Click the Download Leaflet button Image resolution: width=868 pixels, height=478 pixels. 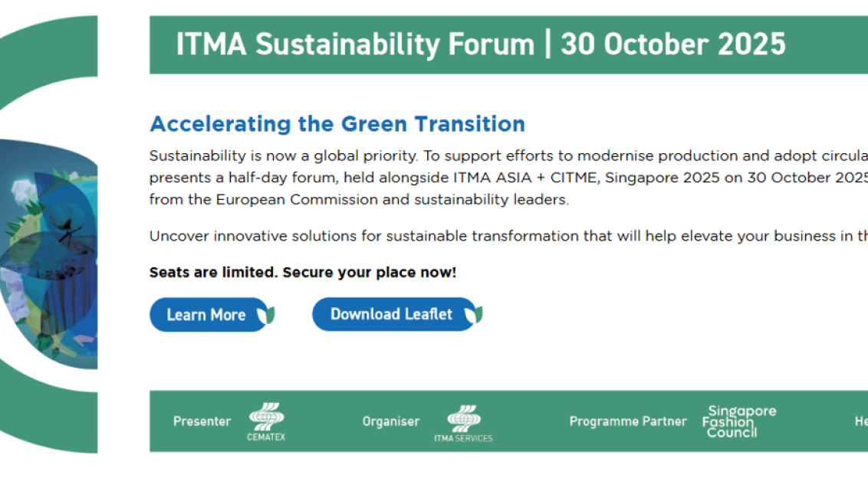(391, 314)
